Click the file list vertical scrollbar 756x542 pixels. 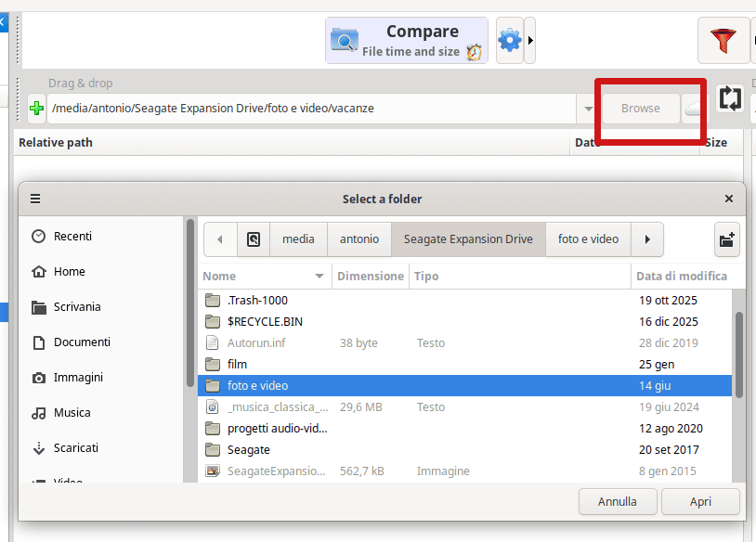click(738, 355)
